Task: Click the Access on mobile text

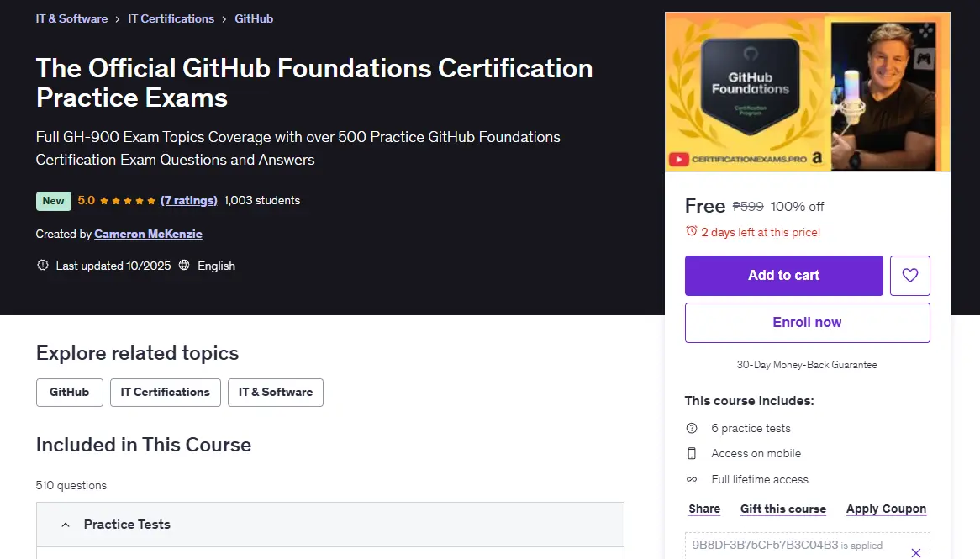Action: pos(756,453)
